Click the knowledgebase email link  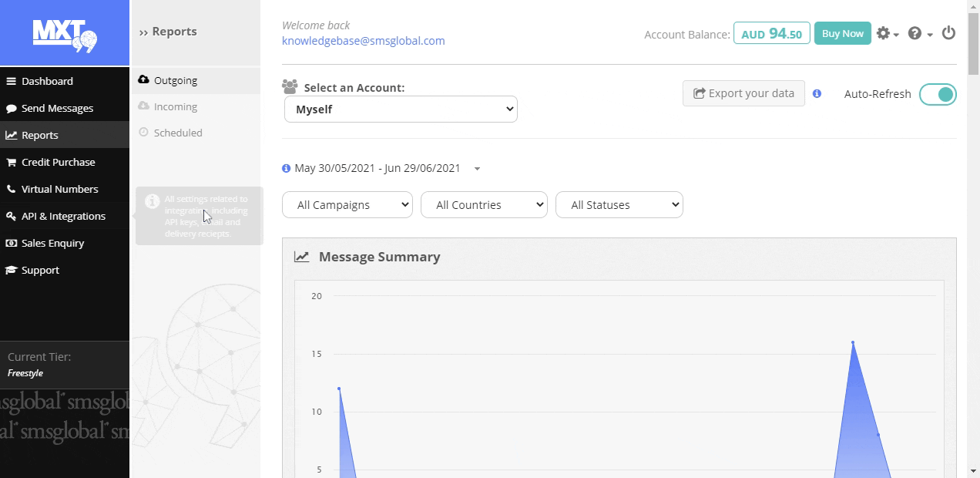[363, 41]
